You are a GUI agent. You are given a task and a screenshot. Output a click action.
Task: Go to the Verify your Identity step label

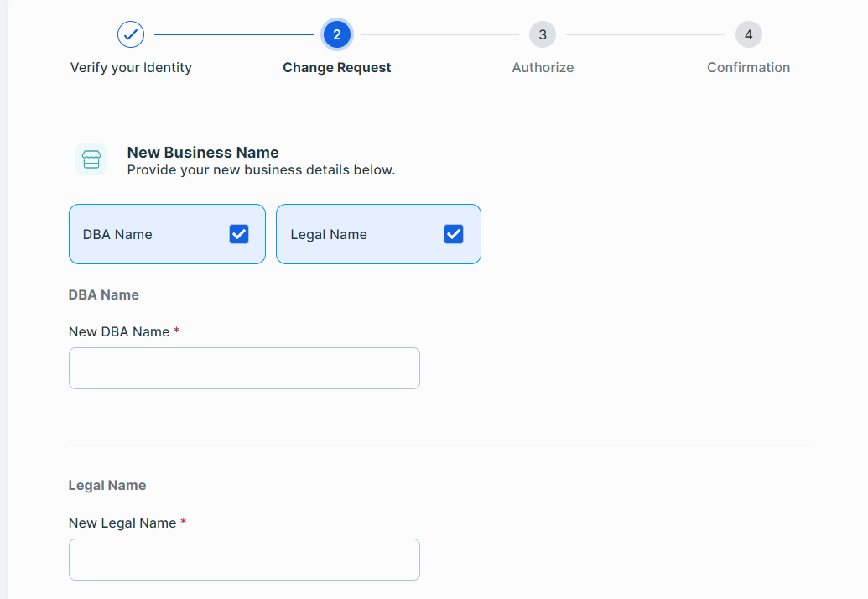tap(131, 68)
